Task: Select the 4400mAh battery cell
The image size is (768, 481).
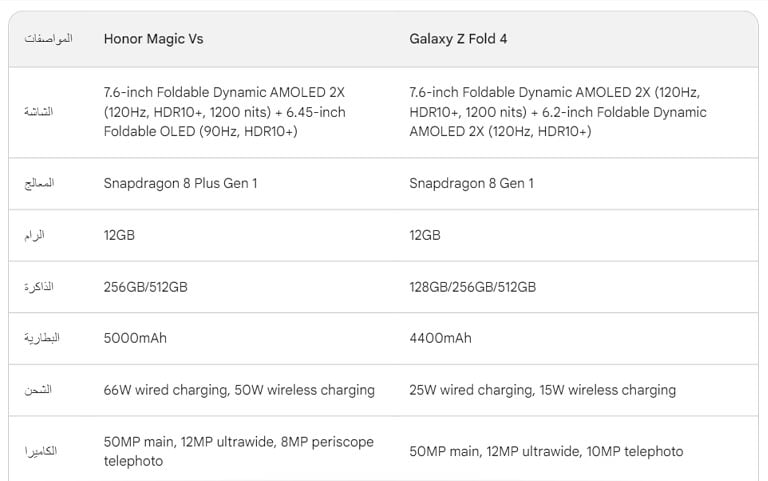Action: click(x=440, y=338)
